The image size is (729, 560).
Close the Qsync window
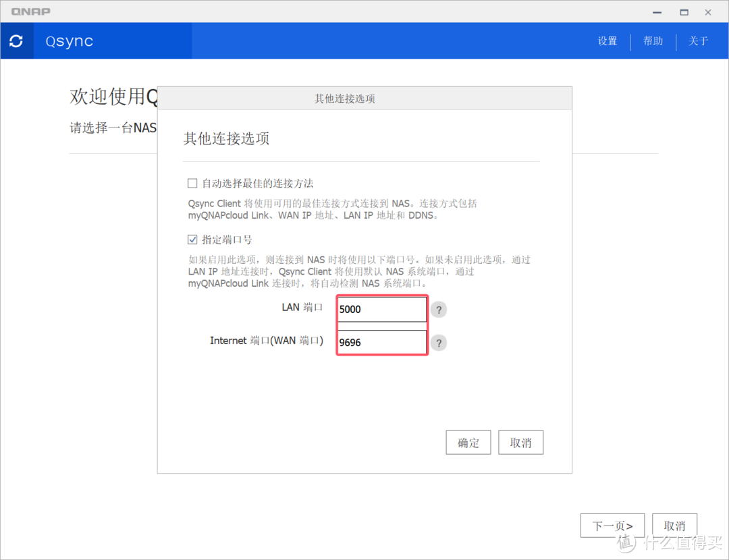(707, 12)
